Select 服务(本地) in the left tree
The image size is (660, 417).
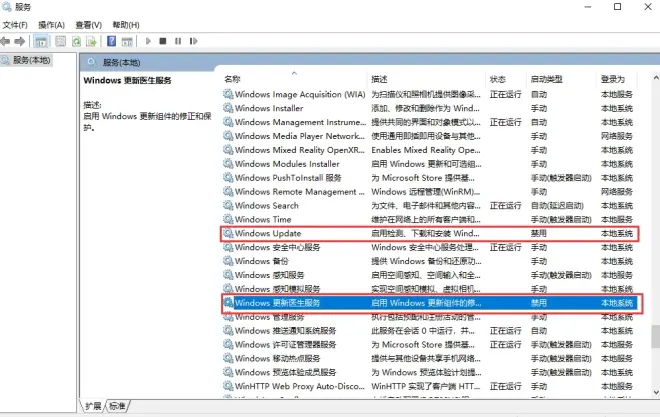click(31, 60)
